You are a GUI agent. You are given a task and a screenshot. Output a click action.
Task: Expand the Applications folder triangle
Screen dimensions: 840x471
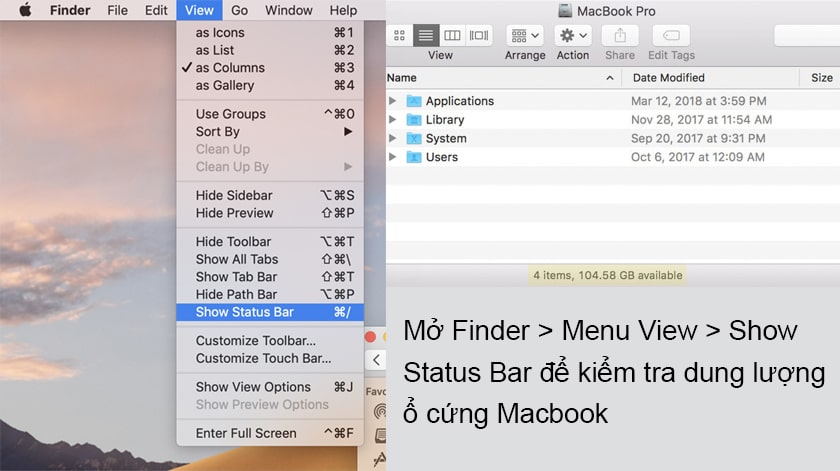point(393,101)
